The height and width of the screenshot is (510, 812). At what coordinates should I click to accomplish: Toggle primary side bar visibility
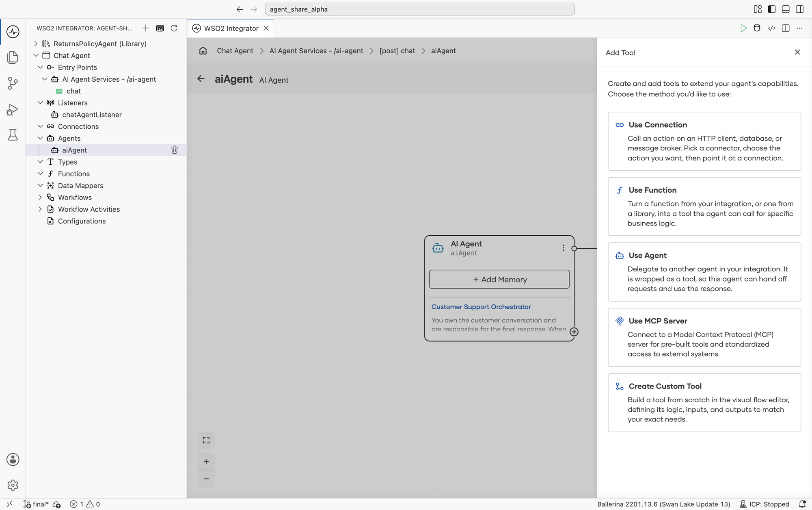coord(772,9)
